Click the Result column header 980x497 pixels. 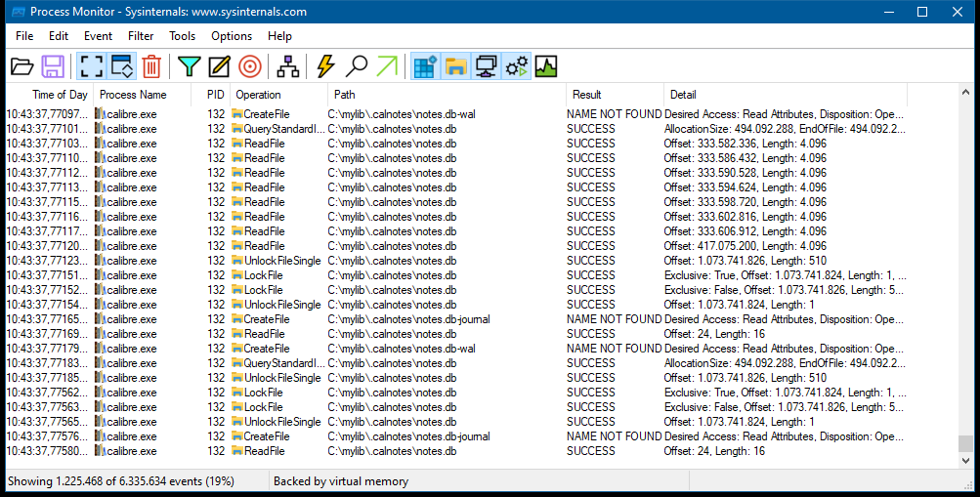coord(615,95)
